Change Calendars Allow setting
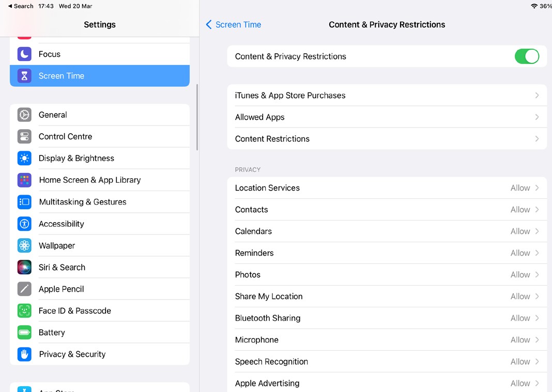The height and width of the screenshot is (392, 552). pyautogui.click(x=525, y=231)
